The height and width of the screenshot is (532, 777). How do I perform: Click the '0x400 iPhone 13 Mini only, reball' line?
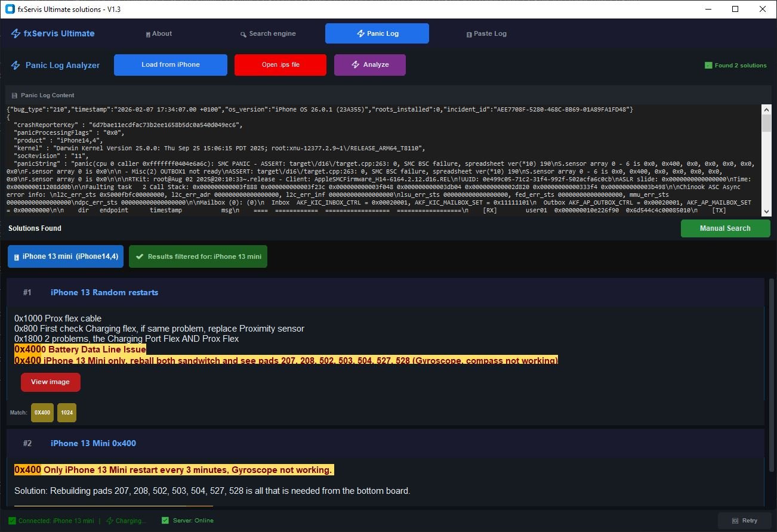click(x=286, y=360)
